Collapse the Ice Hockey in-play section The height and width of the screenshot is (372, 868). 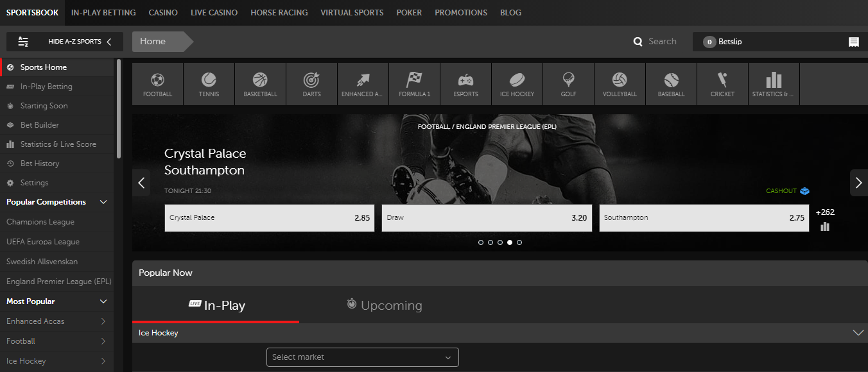(858, 333)
